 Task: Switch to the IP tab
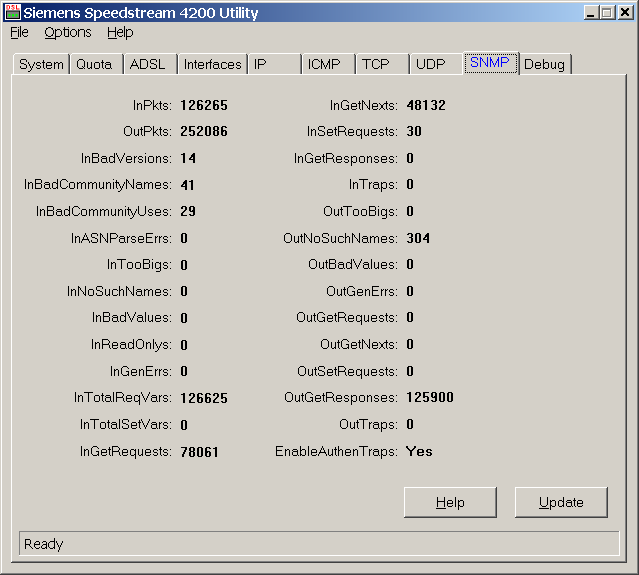pyautogui.click(x=275, y=64)
